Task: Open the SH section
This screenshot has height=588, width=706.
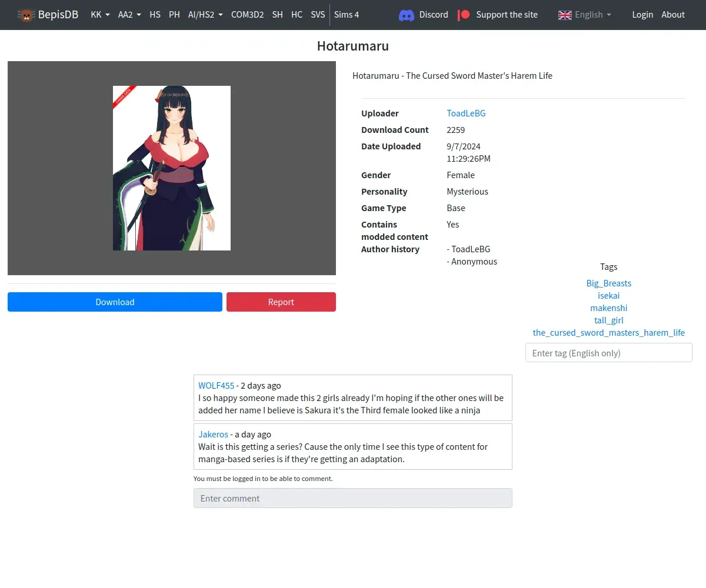Action: point(277,15)
